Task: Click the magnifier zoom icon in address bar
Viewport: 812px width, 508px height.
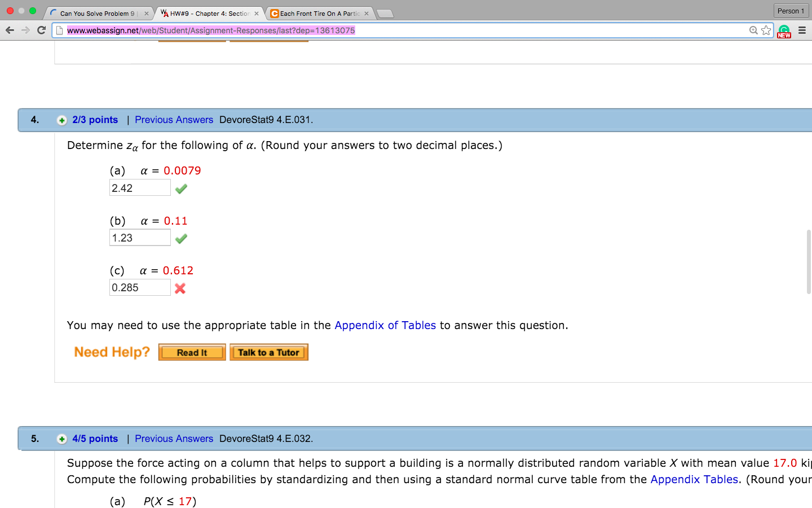Action: point(754,30)
